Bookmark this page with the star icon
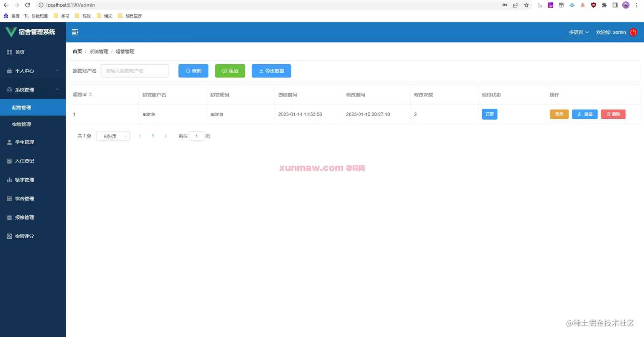Image resolution: width=644 pixels, height=337 pixels. (x=526, y=5)
